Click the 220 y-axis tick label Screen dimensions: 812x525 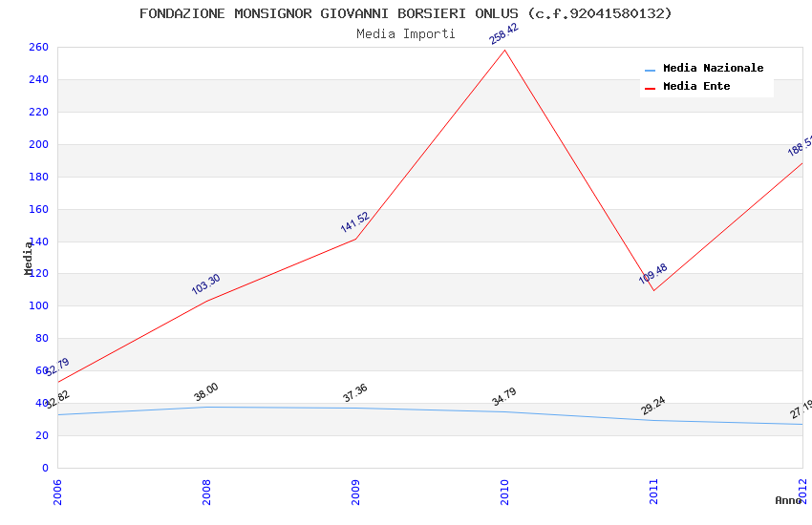(x=38, y=112)
